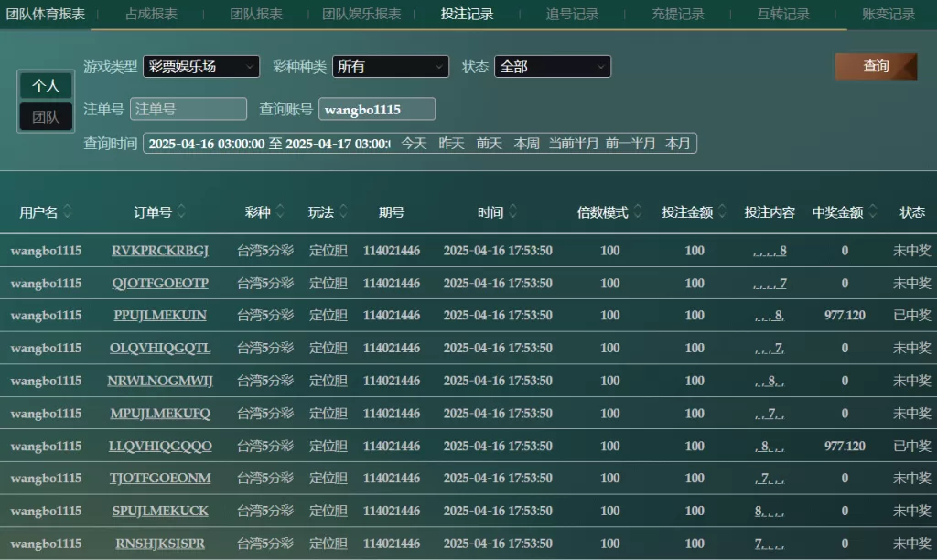Choose the 今天 quick date option
Image resolution: width=937 pixels, height=560 pixels.
[x=414, y=144]
